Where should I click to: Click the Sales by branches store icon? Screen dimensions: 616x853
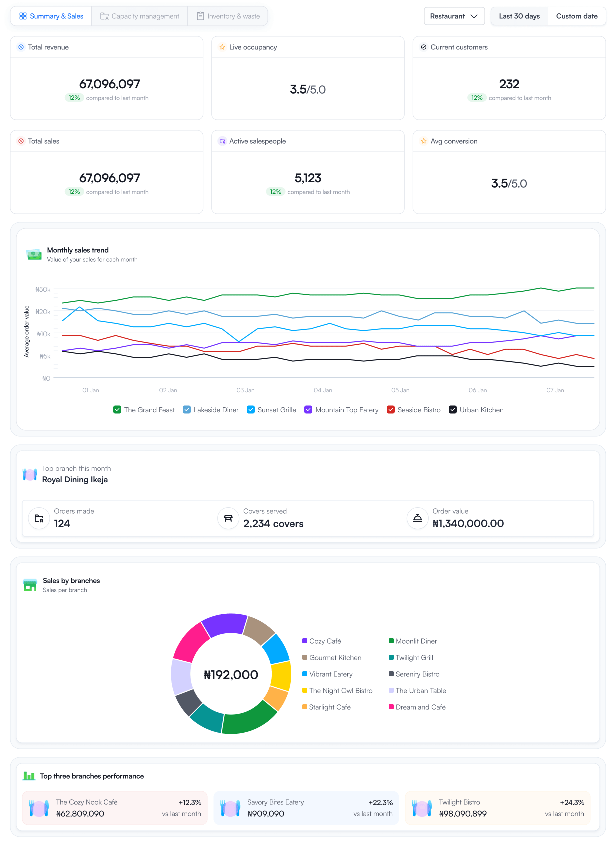pyautogui.click(x=30, y=585)
